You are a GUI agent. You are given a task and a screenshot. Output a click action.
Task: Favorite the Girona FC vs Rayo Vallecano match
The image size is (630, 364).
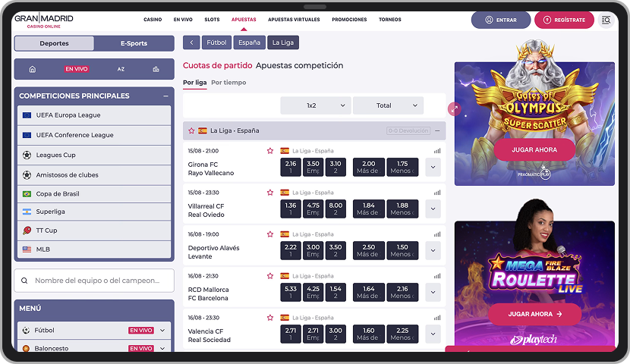pos(270,151)
